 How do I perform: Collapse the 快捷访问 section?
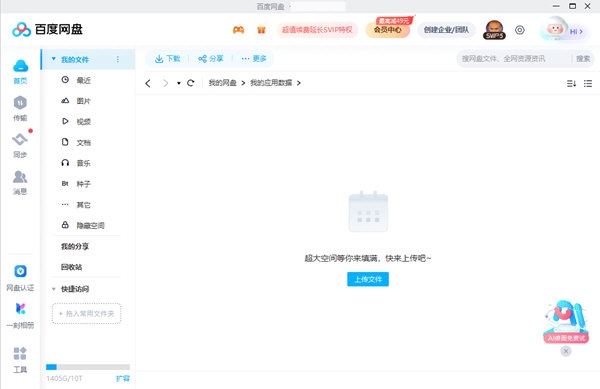[x=54, y=289]
